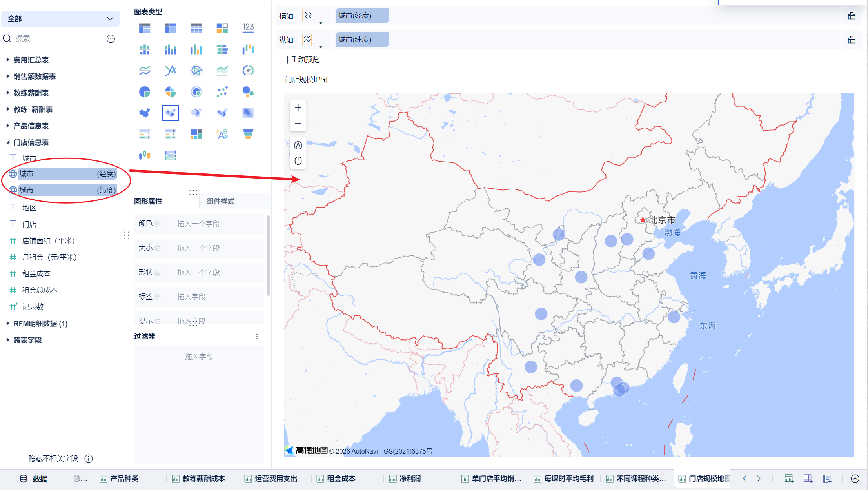Click the map zoom in button
This screenshot has width=868, height=490.
298,108
